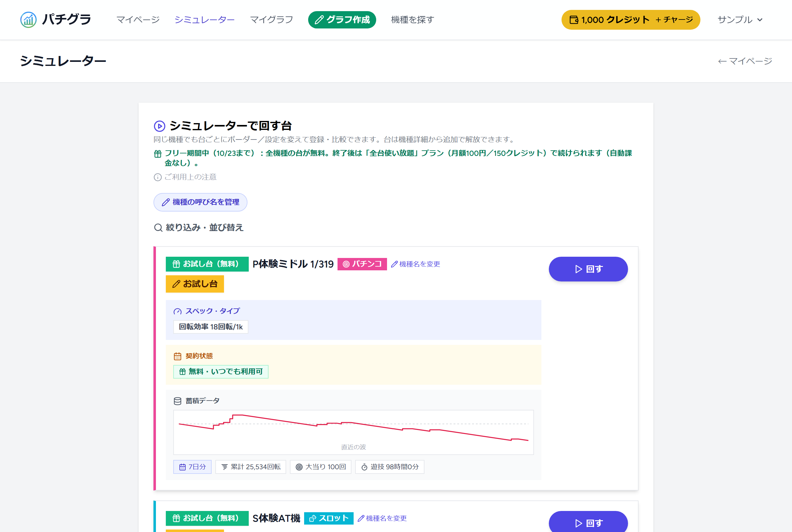Open 機種を探す in the navigation

(412, 20)
